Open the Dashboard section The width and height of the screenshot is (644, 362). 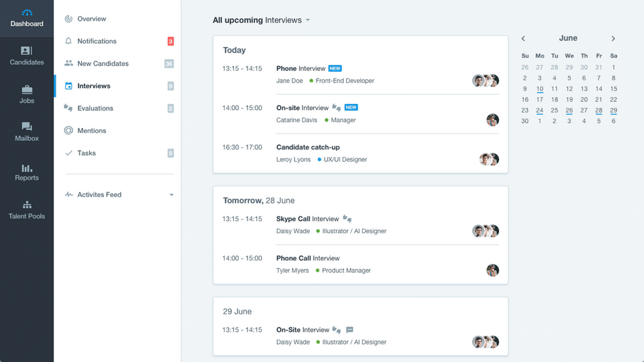pyautogui.click(x=27, y=18)
